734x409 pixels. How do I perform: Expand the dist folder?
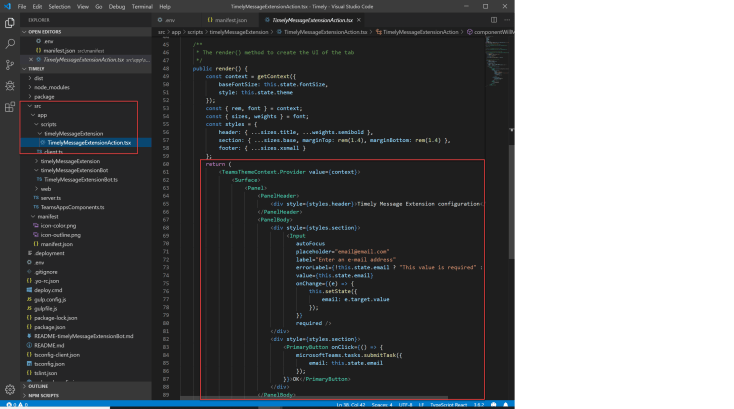coord(38,78)
